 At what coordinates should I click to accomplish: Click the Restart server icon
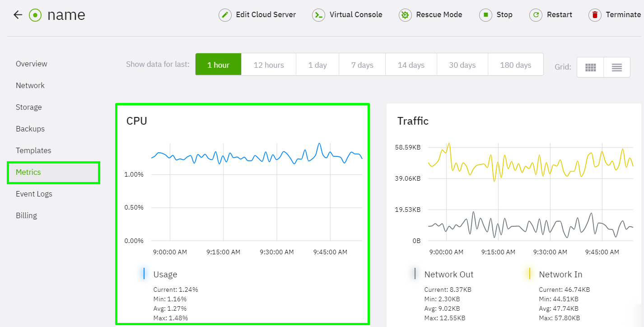coord(536,14)
